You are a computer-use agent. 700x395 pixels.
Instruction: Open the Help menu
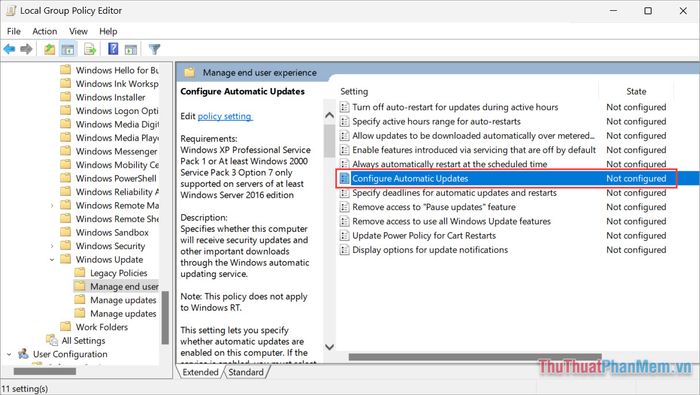(x=108, y=31)
